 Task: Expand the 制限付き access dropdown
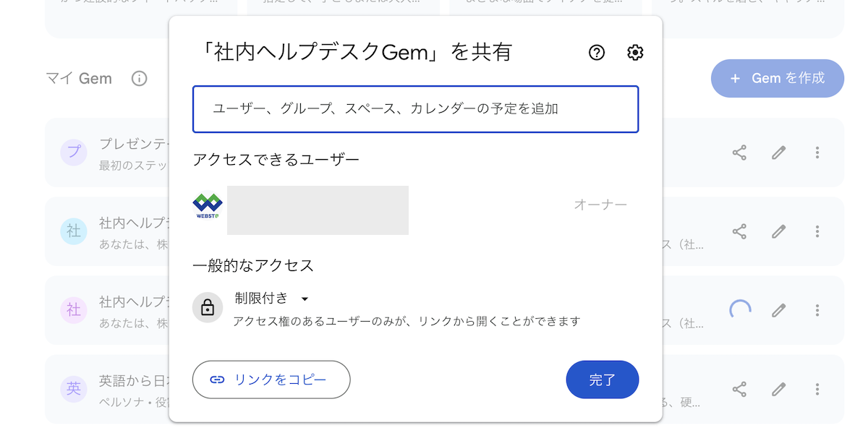[x=272, y=299]
